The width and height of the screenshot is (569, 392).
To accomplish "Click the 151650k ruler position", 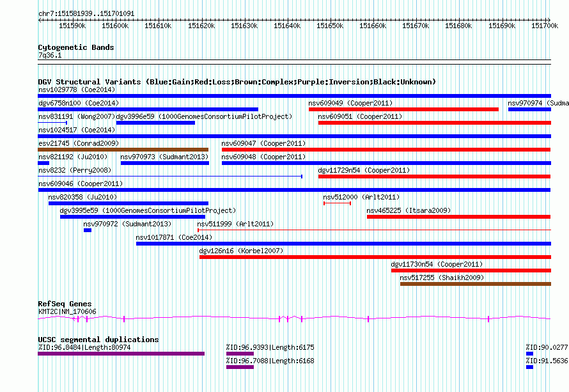I will (x=330, y=26).
